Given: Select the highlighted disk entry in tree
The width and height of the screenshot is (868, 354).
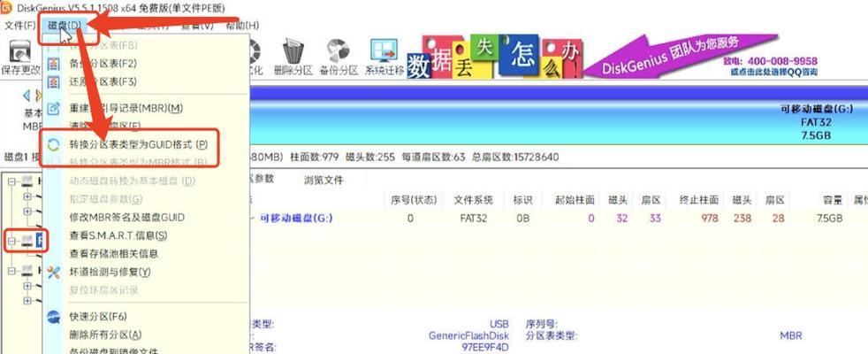Looking at the screenshot, I should pos(40,241).
